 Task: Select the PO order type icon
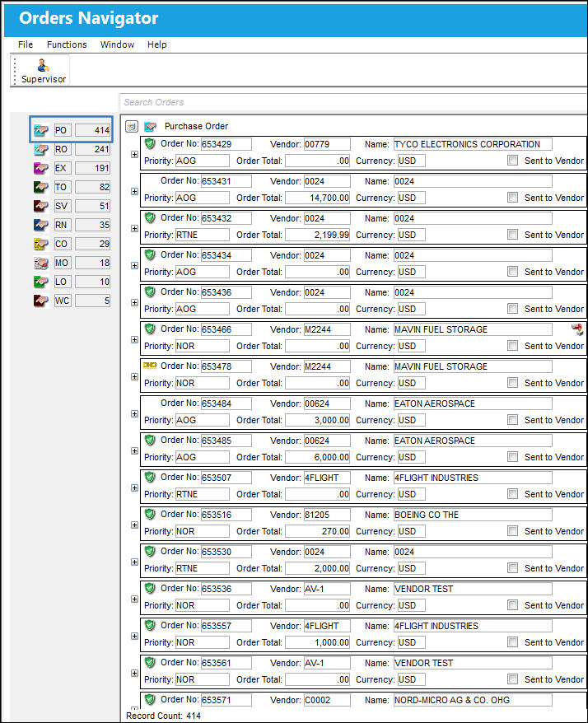41,130
